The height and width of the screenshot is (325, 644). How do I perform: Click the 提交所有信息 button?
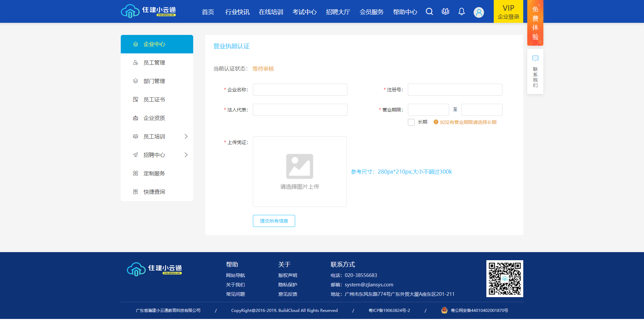pos(274,221)
